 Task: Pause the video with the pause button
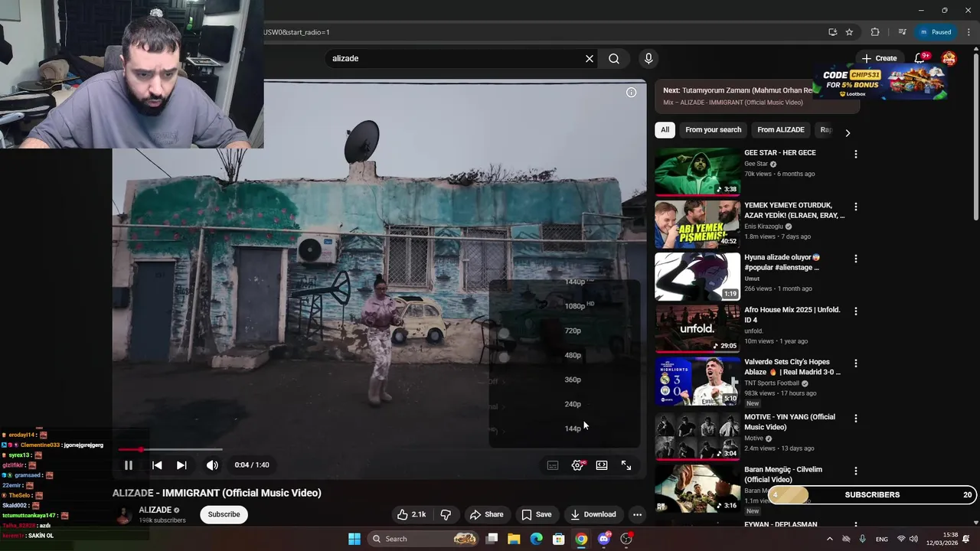(x=129, y=465)
